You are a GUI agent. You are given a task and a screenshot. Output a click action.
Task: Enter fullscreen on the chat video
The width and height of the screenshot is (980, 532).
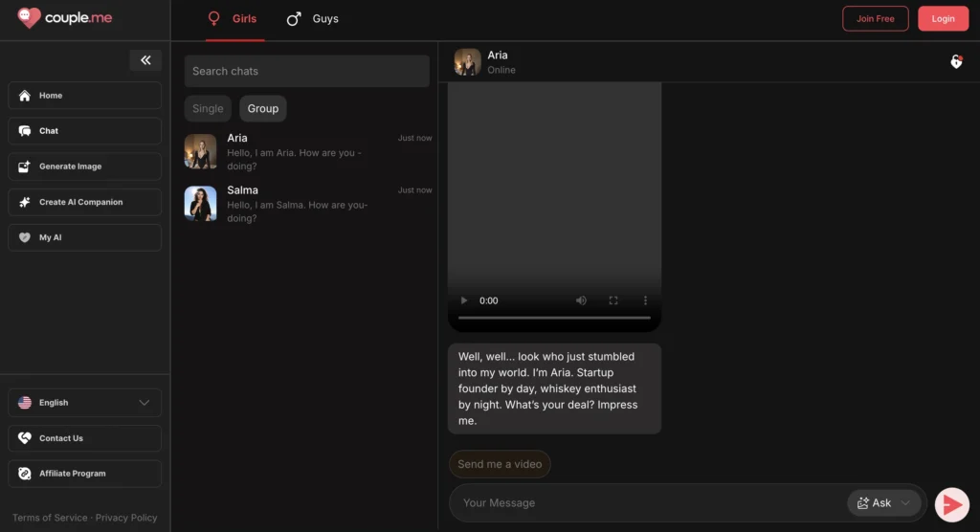613,300
